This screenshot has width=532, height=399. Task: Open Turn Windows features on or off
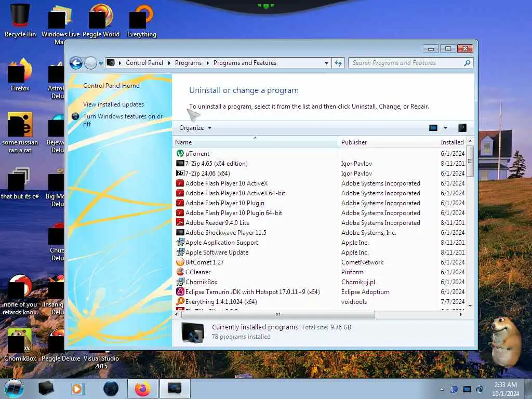[123, 120]
